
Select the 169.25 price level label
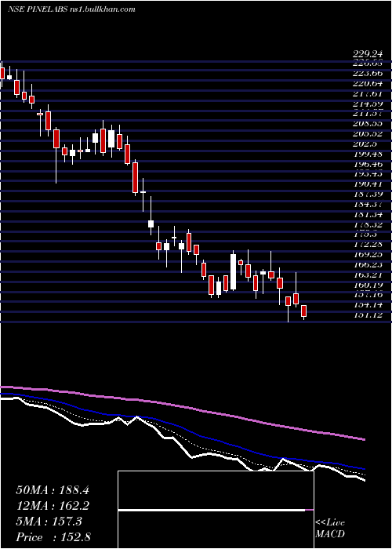368,255
